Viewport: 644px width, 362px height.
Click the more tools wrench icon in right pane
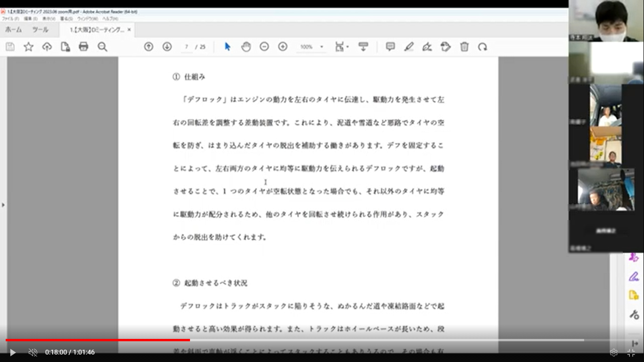634,314
